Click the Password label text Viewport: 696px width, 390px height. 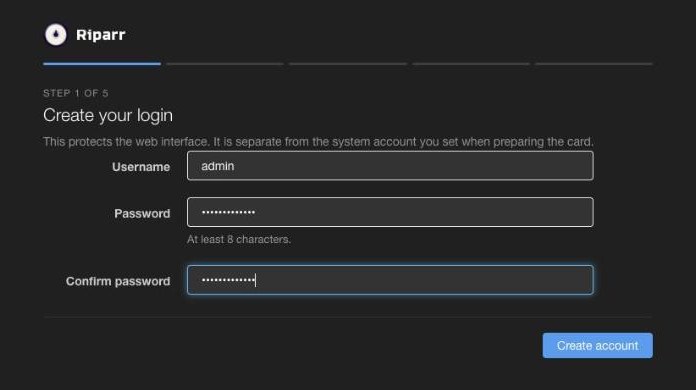[x=142, y=213]
